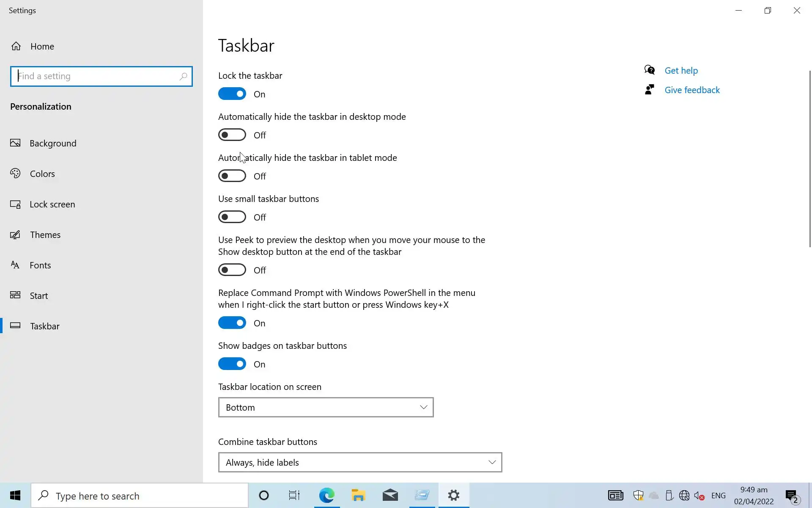Open Microsoft Edge from the taskbar

[326, 495]
